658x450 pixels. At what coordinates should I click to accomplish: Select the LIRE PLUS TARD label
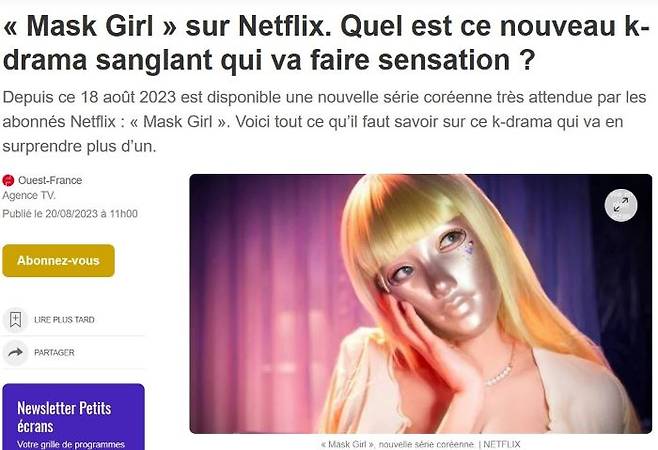pos(64,319)
